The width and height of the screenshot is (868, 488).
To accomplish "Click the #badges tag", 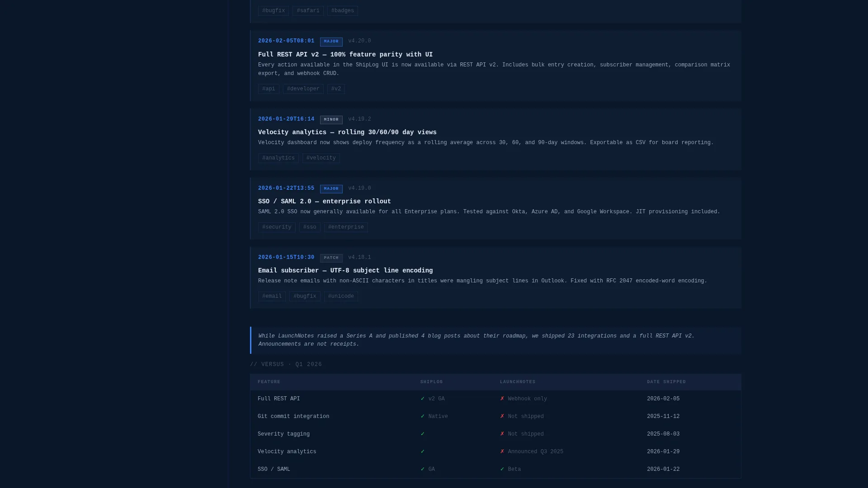I will (343, 11).
